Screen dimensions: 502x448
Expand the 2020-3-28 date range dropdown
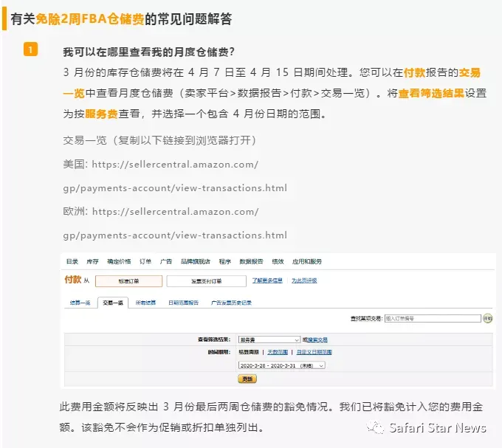[x=281, y=365]
